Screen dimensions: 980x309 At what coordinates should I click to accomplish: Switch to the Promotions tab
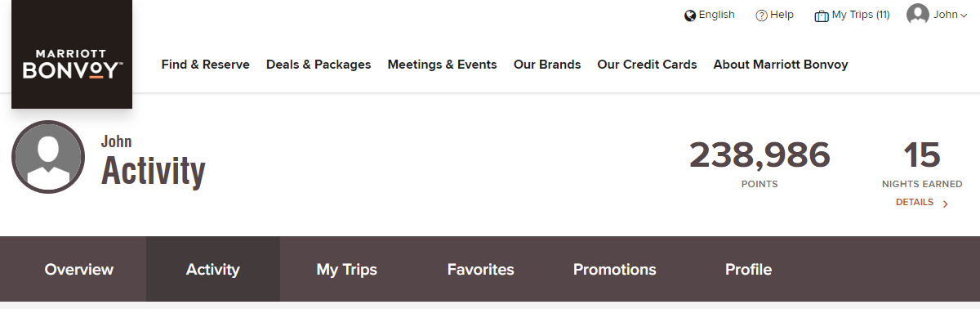click(x=615, y=269)
